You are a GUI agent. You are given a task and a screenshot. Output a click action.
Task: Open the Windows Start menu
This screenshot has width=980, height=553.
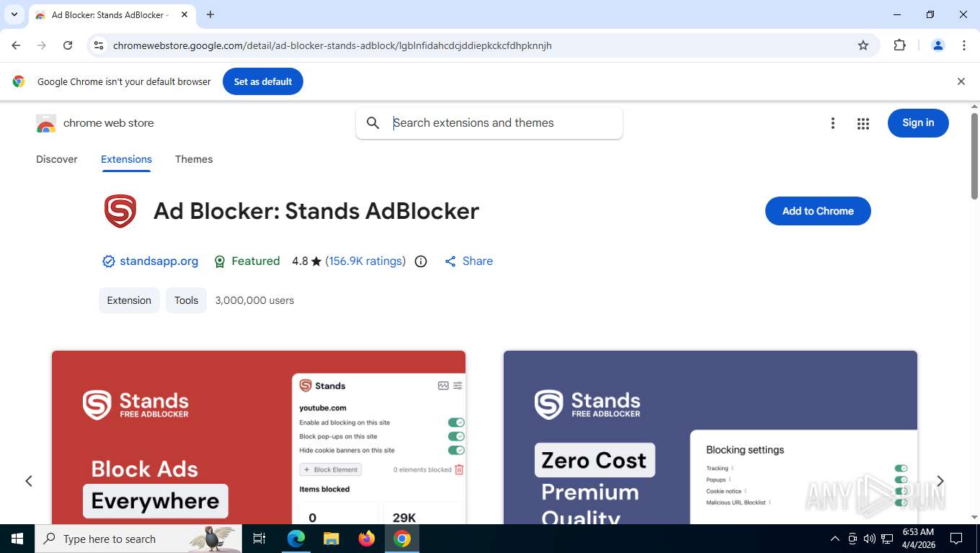17,539
